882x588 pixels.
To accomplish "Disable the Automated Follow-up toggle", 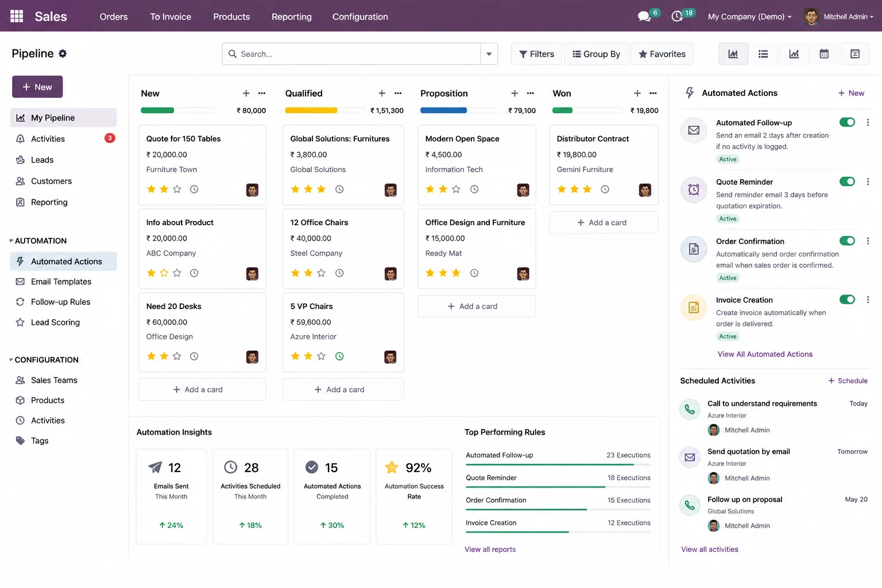I will pos(847,122).
